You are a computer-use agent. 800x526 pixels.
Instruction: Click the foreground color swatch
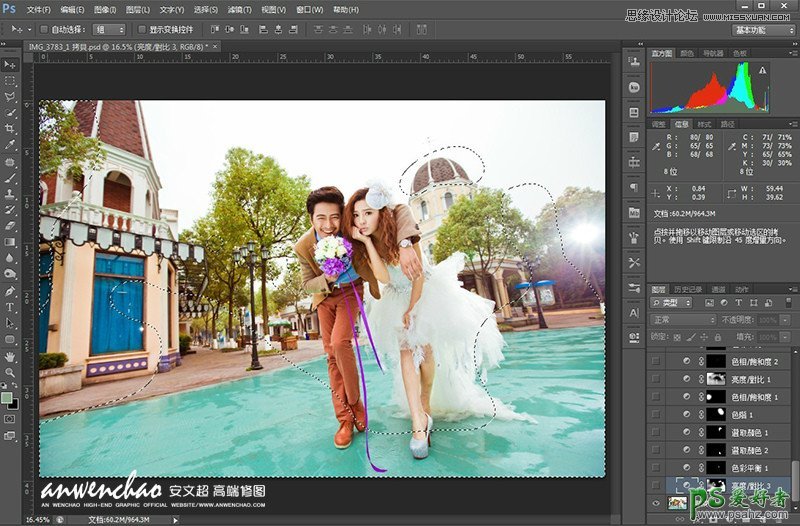pyautogui.click(x=7, y=397)
